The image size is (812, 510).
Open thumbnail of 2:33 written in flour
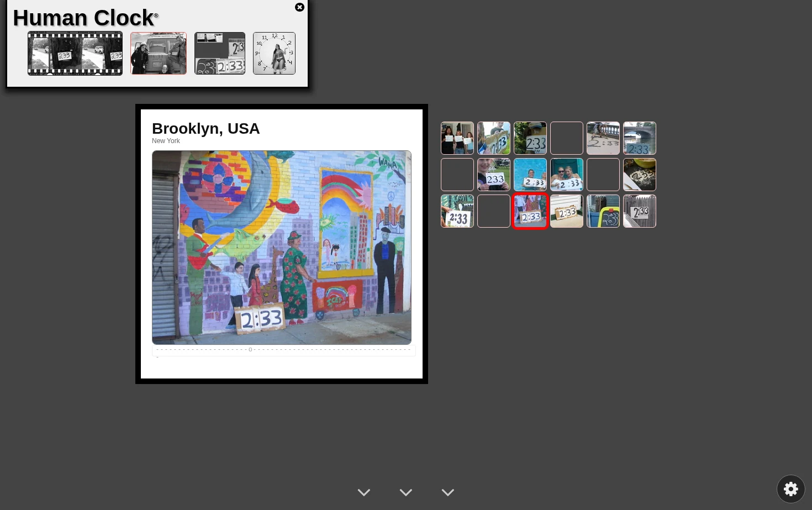(x=640, y=175)
